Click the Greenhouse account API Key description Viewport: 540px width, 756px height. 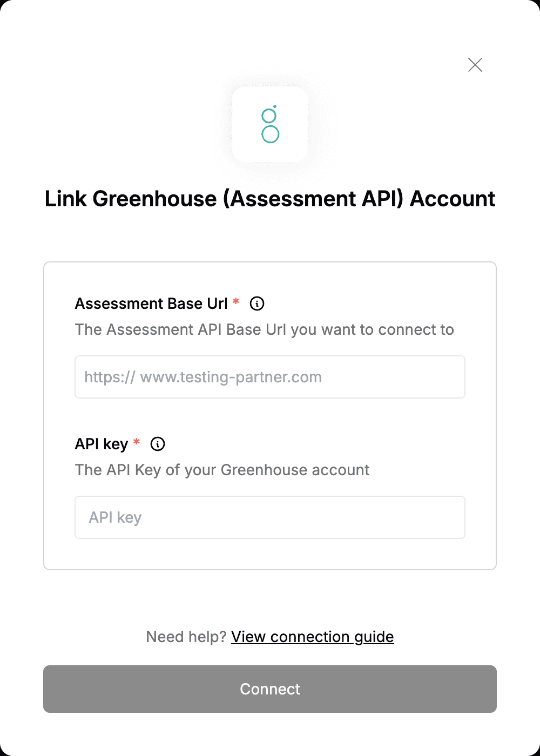click(222, 470)
